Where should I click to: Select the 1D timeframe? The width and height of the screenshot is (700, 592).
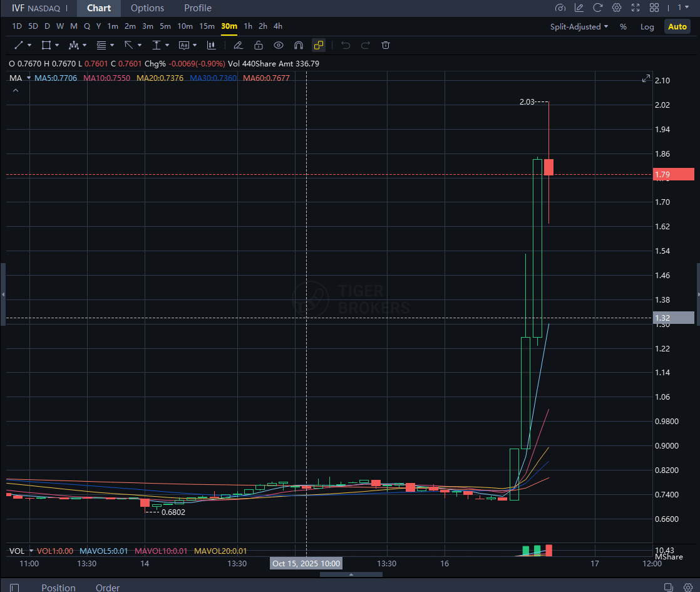[x=16, y=26]
